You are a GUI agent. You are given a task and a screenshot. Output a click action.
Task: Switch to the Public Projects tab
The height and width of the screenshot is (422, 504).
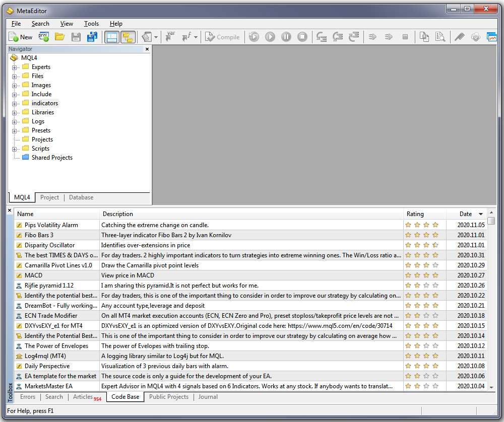169,397
